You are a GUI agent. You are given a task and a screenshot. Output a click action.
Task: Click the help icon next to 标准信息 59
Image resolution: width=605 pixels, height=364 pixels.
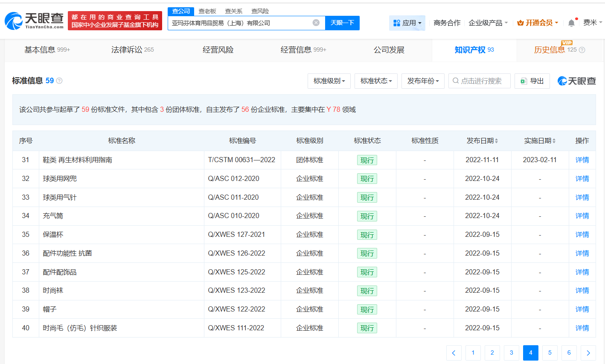[58, 81]
